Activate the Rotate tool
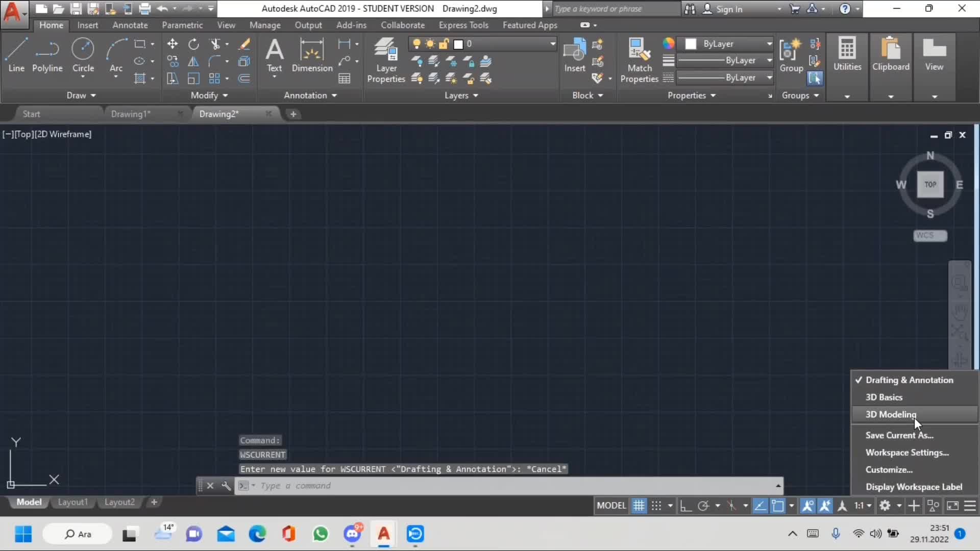This screenshot has width=980, height=551. coord(193,44)
